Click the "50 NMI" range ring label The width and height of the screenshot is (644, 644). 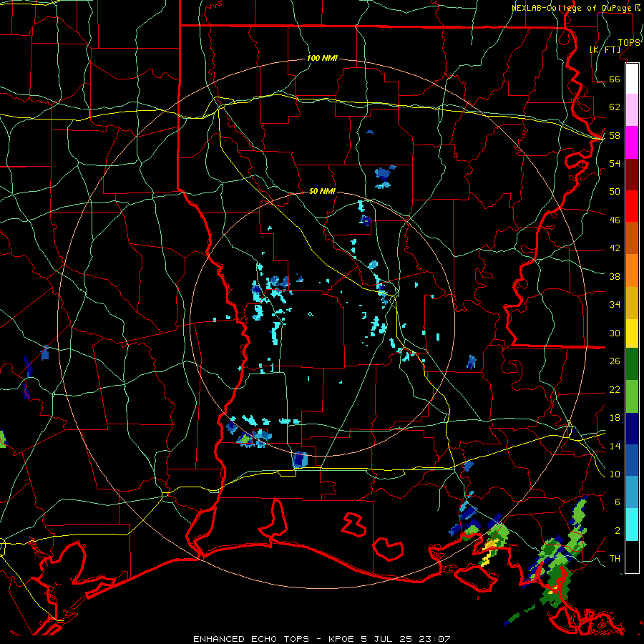click(322, 191)
